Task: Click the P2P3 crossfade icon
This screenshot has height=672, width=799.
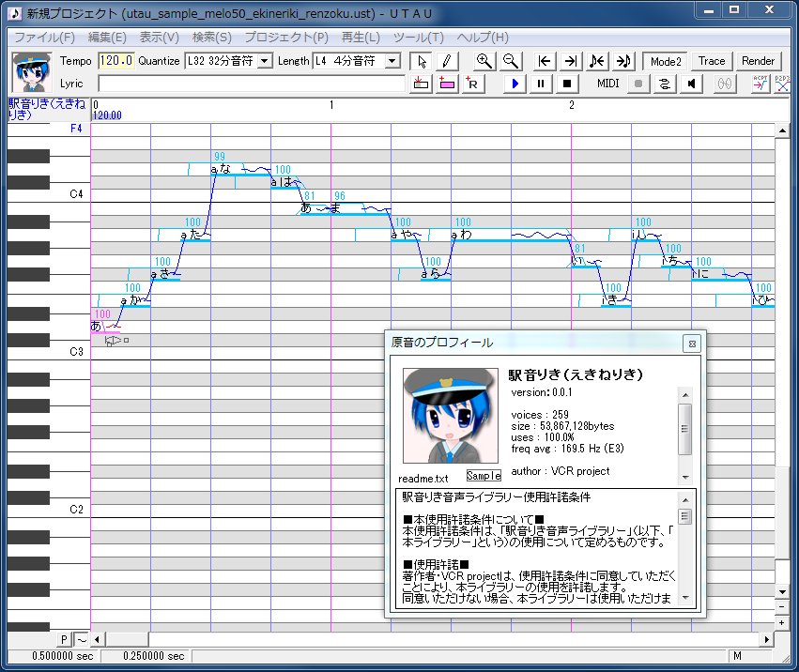Action: [x=782, y=84]
